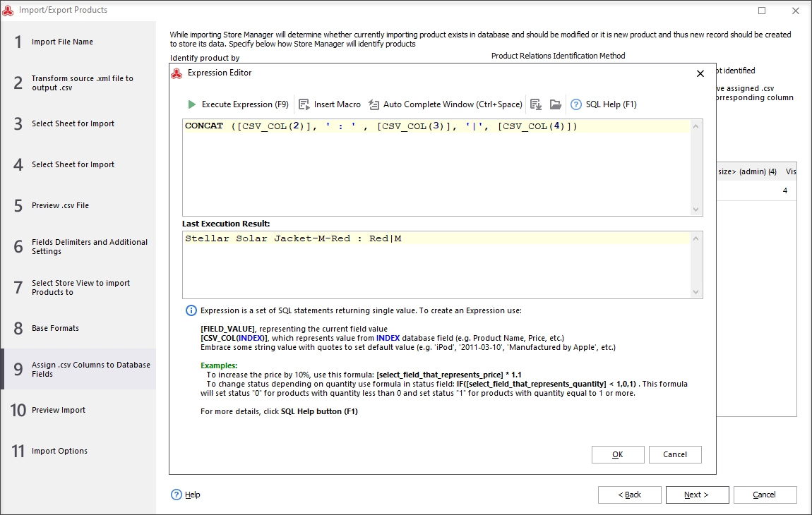Viewport: 812px width, 515px height.
Task: Maximize the Import/Export Products window
Action: (762, 11)
